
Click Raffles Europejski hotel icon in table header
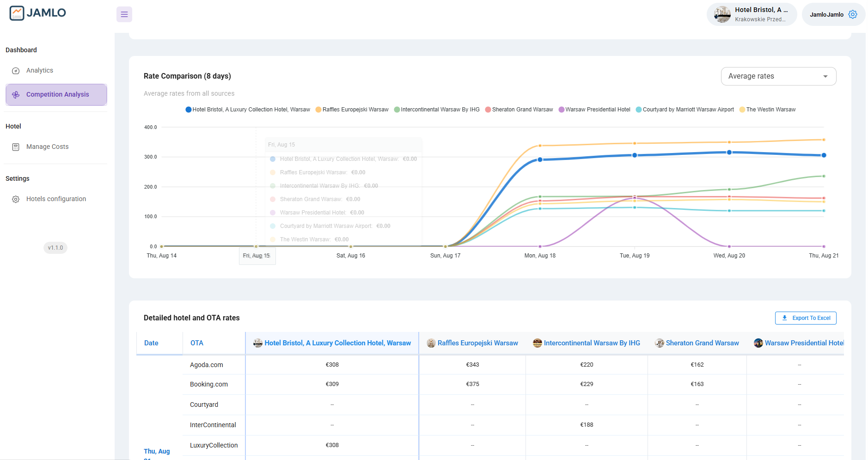coord(431,343)
